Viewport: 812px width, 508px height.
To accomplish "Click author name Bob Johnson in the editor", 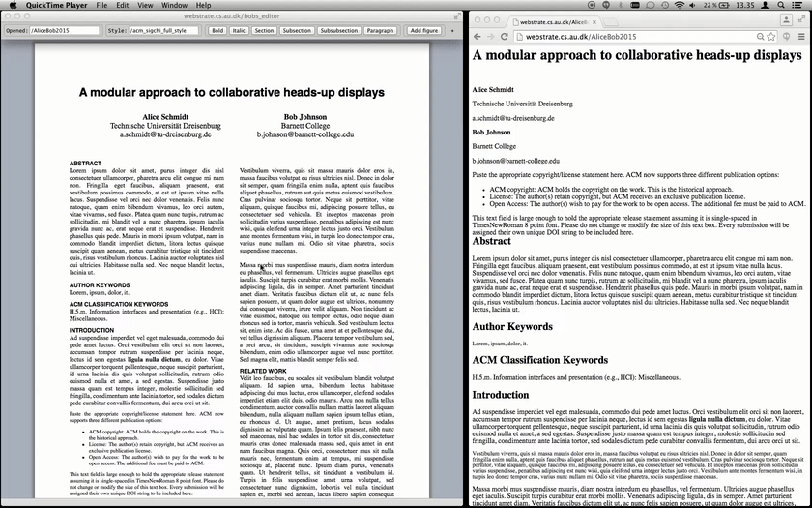I will coord(305,117).
